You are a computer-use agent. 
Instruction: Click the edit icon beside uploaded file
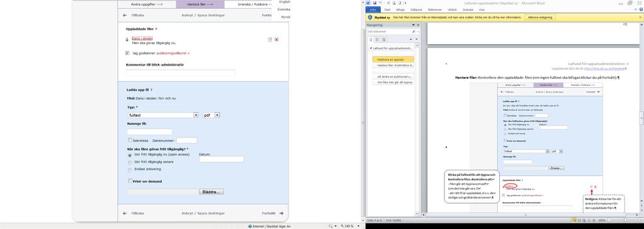[270, 40]
